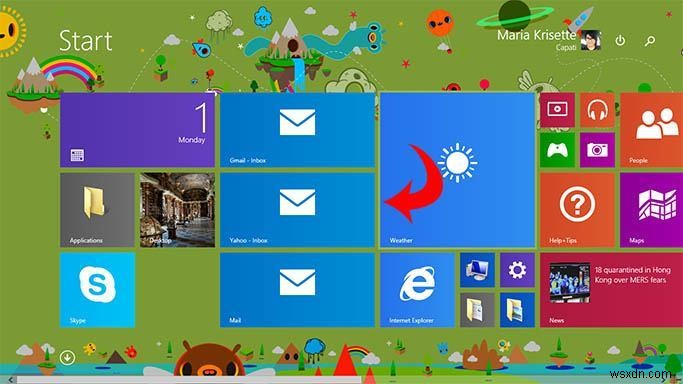Open the PC Settings gear tile
Viewport: 683px width, 384px height.
[517, 270]
